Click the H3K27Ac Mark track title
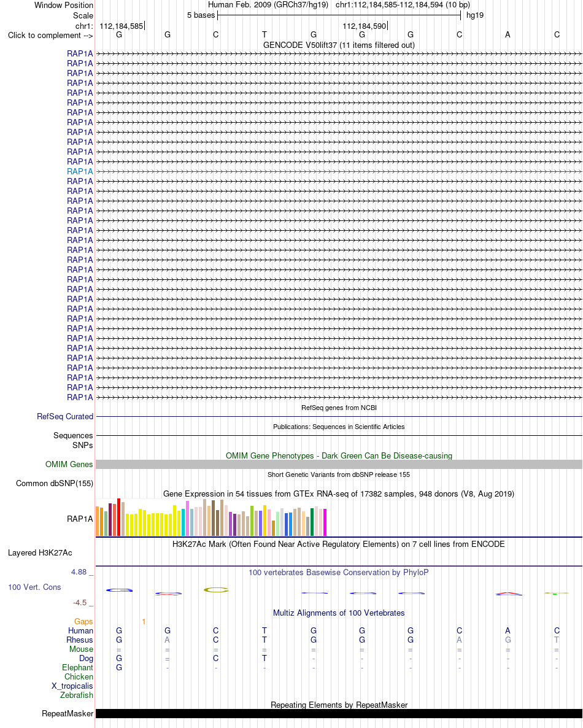583x728 pixels. (x=338, y=544)
